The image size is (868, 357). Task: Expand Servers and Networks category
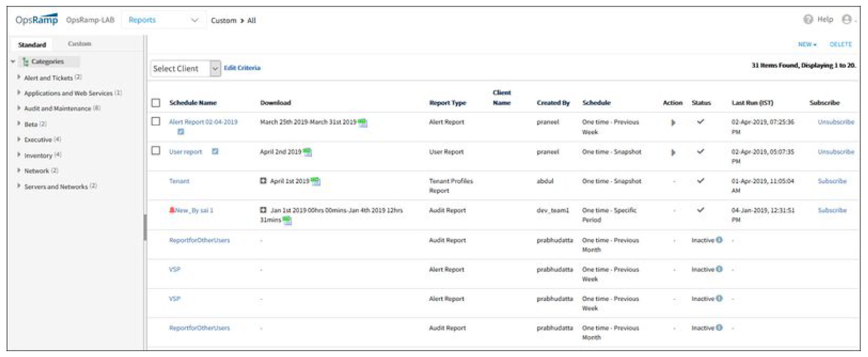(19, 186)
